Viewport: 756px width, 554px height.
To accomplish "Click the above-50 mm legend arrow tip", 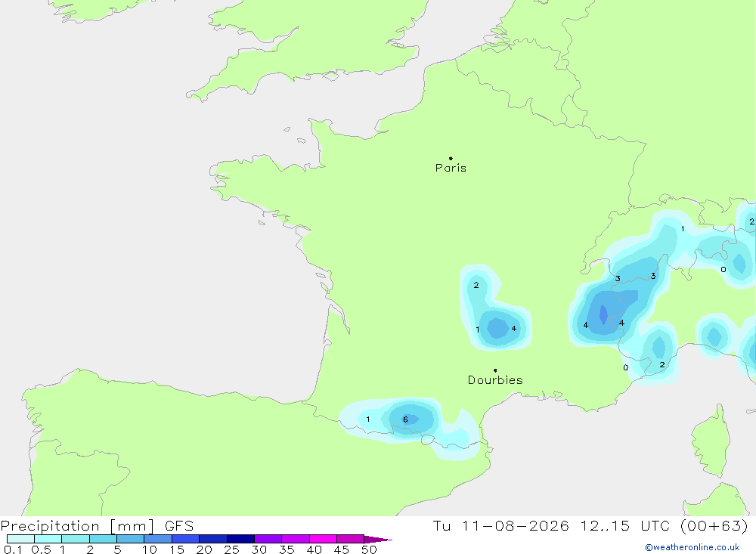I will pos(378,539).
